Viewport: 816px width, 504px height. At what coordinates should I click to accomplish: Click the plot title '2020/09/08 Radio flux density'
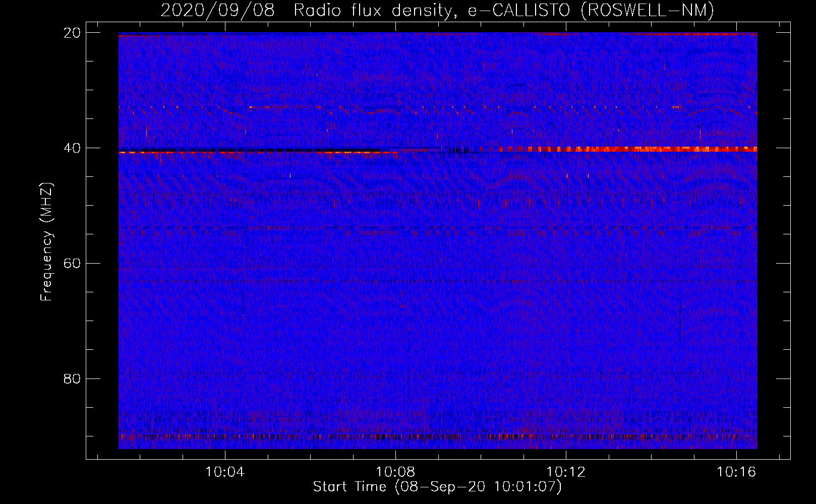tap(437, 10)
